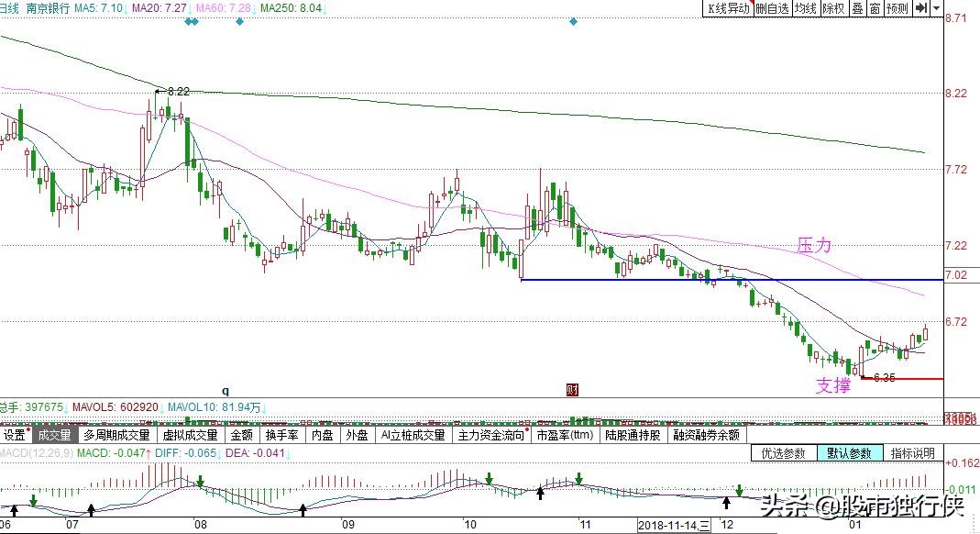Click the rightmost diamond marker at chart top
980x534 pixels.
coord(573,22)
